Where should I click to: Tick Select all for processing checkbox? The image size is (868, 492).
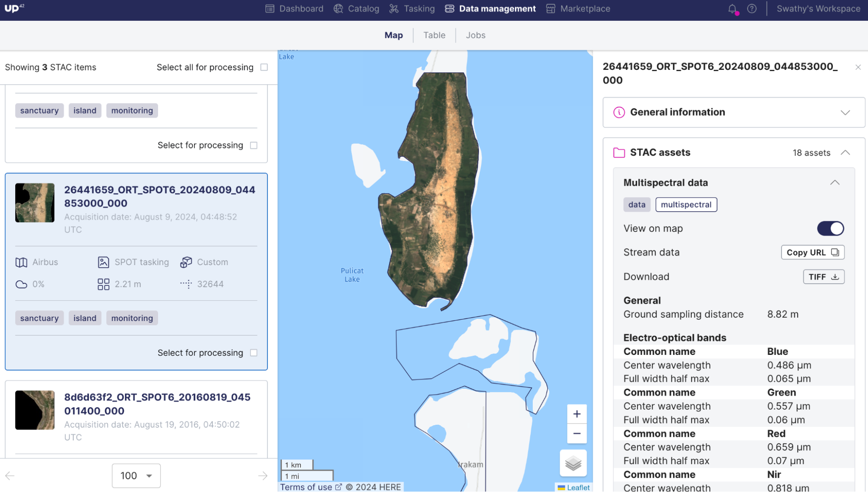(x=264, y=67)
